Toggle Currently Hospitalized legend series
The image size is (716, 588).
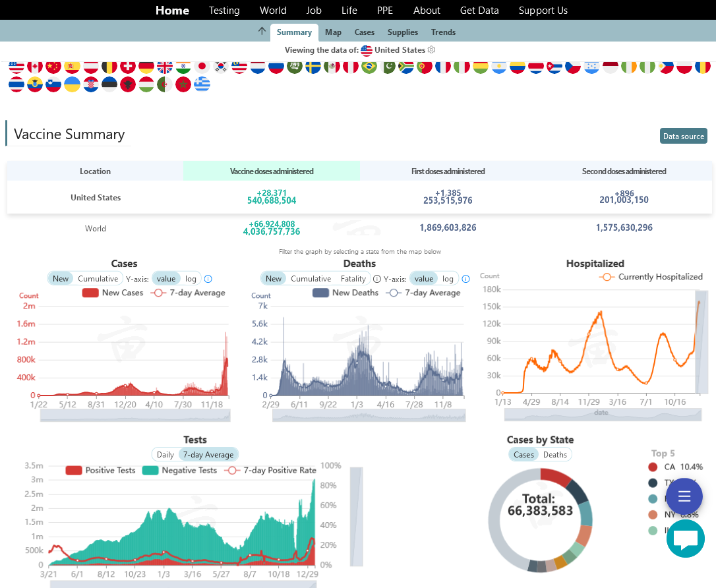tap(651, 277)
